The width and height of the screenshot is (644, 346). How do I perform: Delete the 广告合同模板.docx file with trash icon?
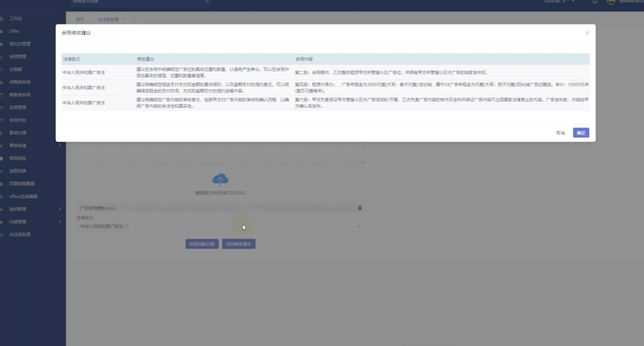click(360, 208)
